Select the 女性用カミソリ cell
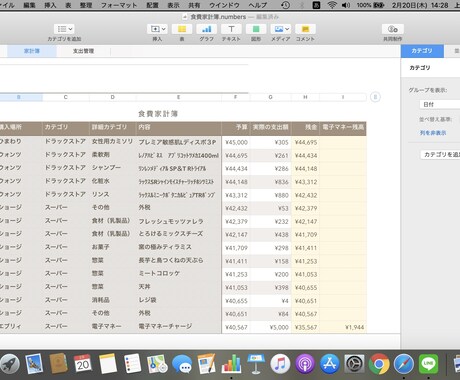Image resolution: width=460 pixels, height=380 pixels. tap(113, 142)
